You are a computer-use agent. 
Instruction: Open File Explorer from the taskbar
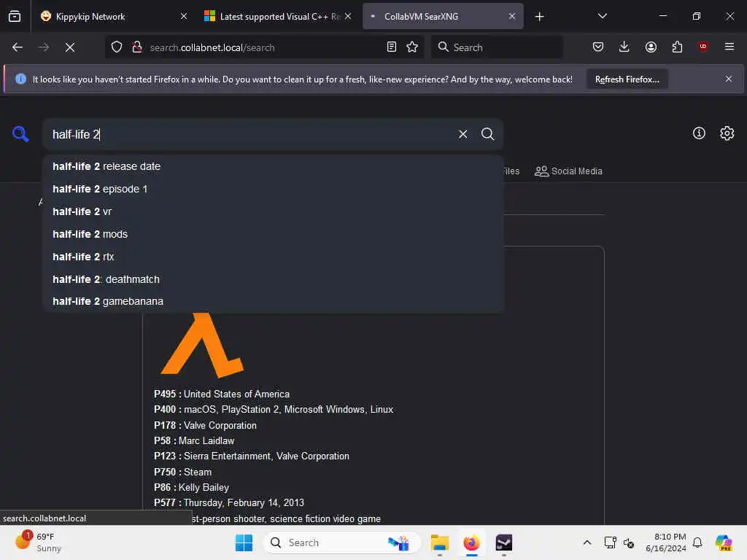(440, 542)
